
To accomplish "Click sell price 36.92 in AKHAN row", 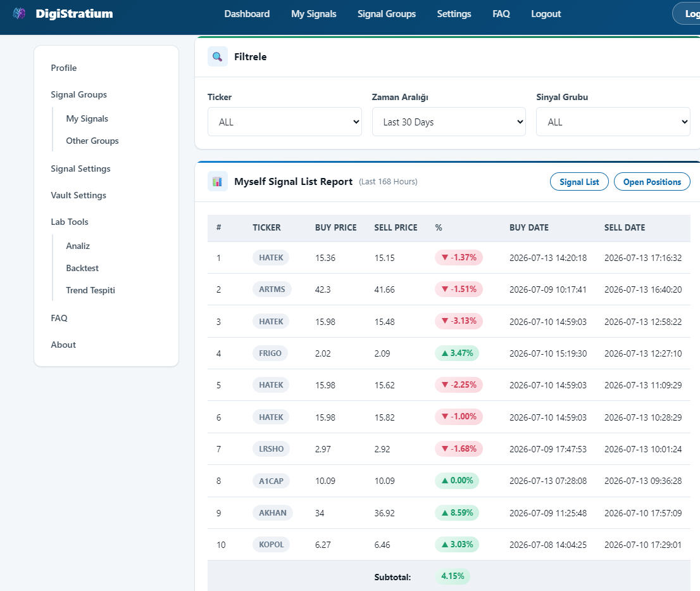I will [384, 513].
